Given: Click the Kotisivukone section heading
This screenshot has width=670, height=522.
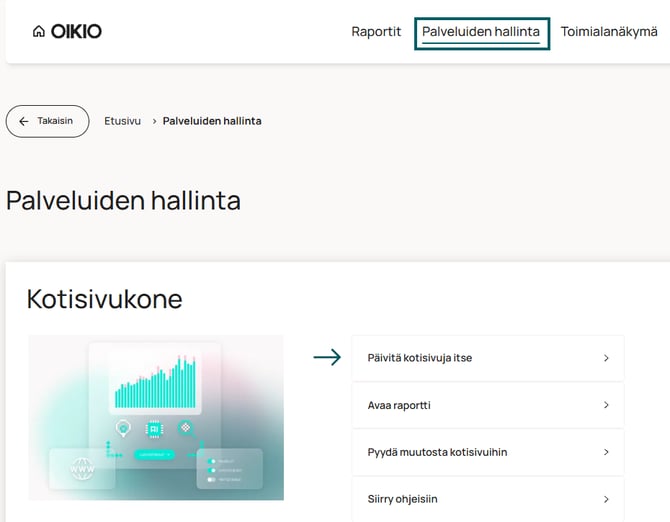Looking at the screenshot, I should point(104,299).
